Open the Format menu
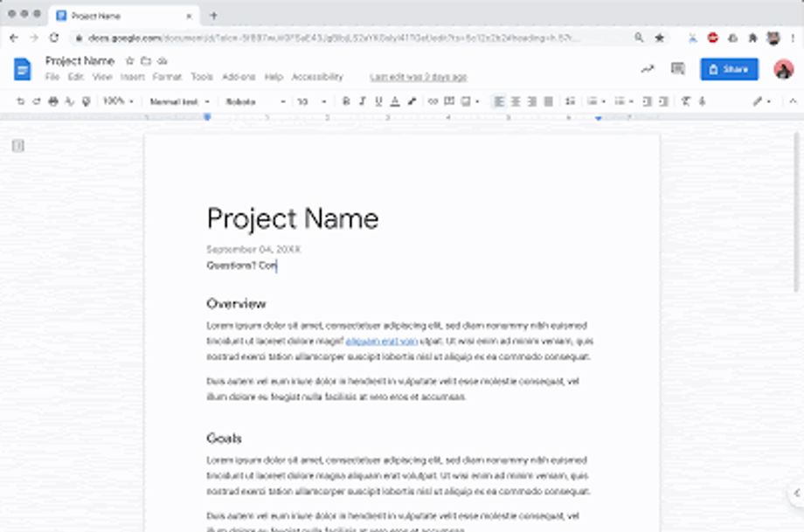Screen dimensions: 804x532 167,77
